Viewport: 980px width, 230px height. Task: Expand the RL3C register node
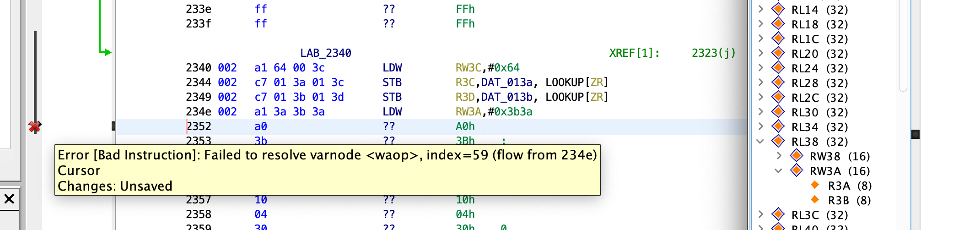coord(760,214)
